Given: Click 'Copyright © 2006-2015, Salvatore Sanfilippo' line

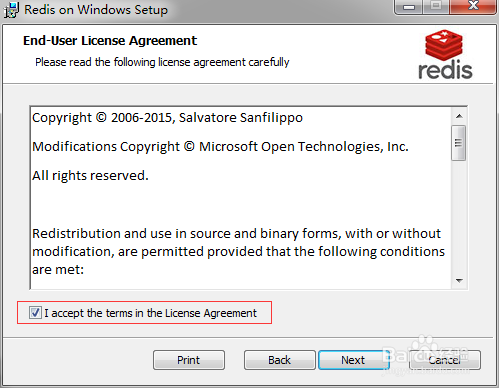Looking at the screenshot, I should [x=167, y=118].
